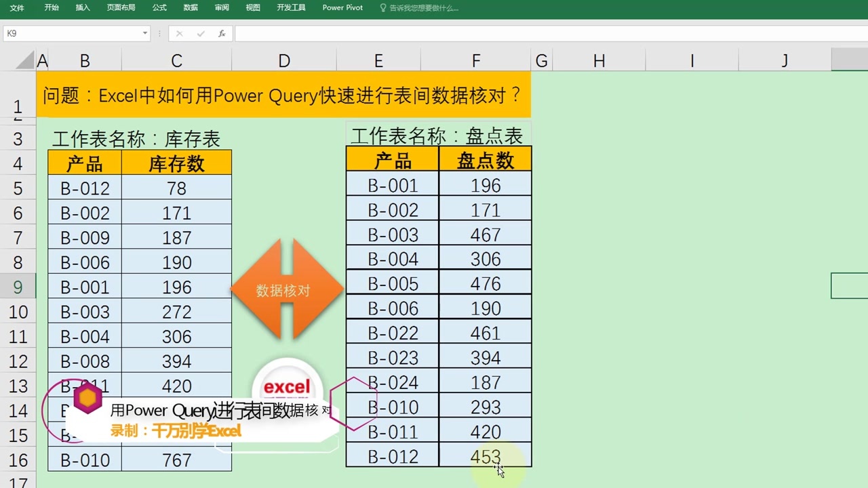
Task: Click the orange 数据核对 double-arrow shape
Action: [287, 290]
